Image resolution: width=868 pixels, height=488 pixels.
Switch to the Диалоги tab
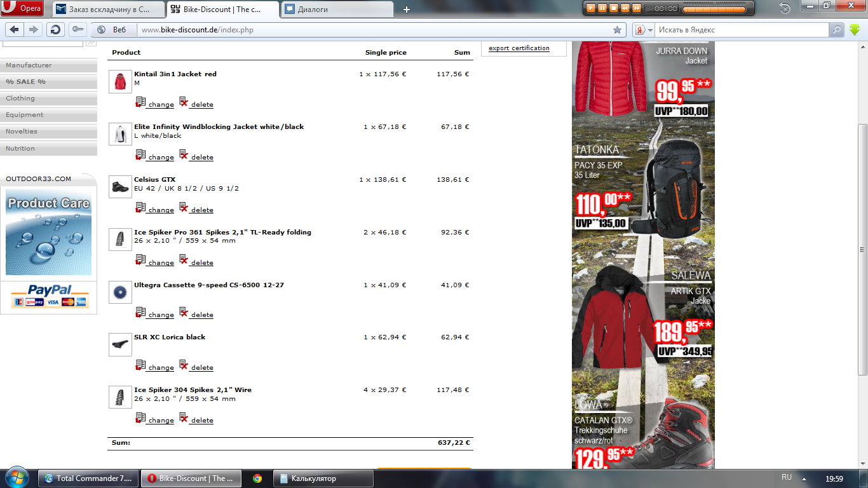(337, 10)
